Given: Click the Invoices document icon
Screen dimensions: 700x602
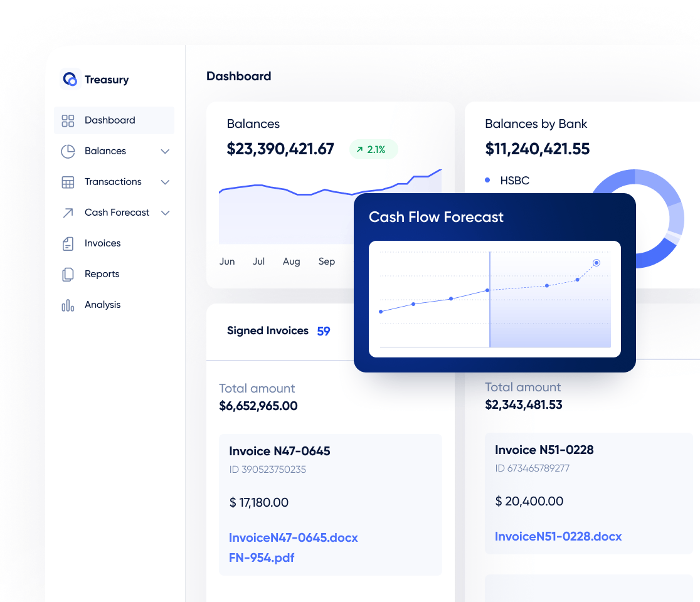Looking at the screenshot, I should [x=68, y=244].
